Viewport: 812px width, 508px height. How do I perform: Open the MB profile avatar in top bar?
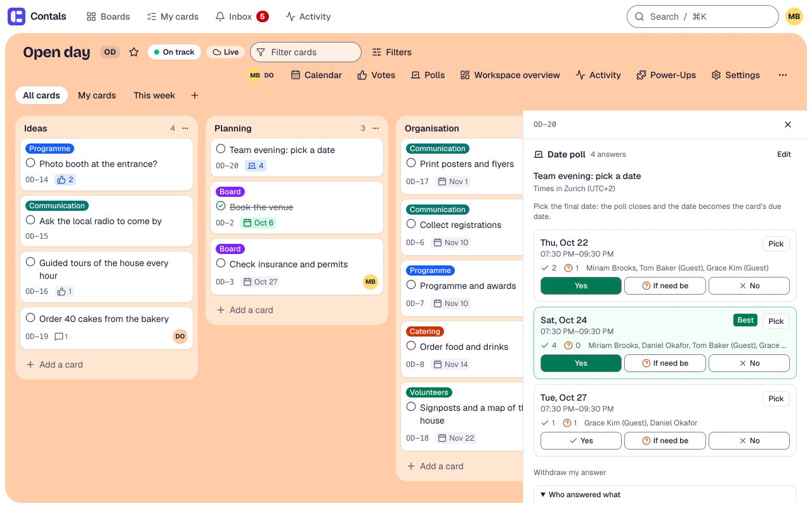(x=794, y=17)
